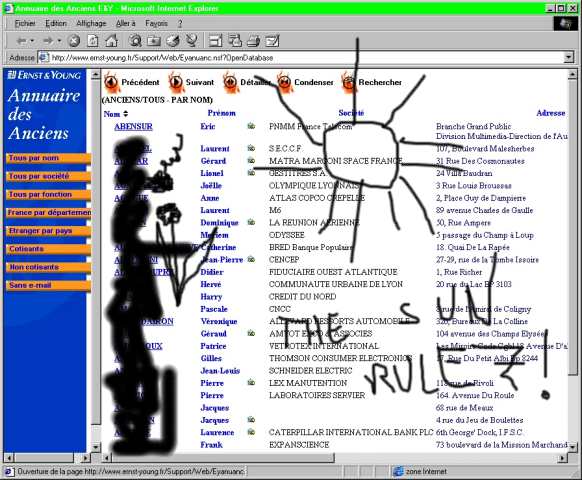
Task: Expand the address bar dropdown arrow
Action: tap(569, 58)
